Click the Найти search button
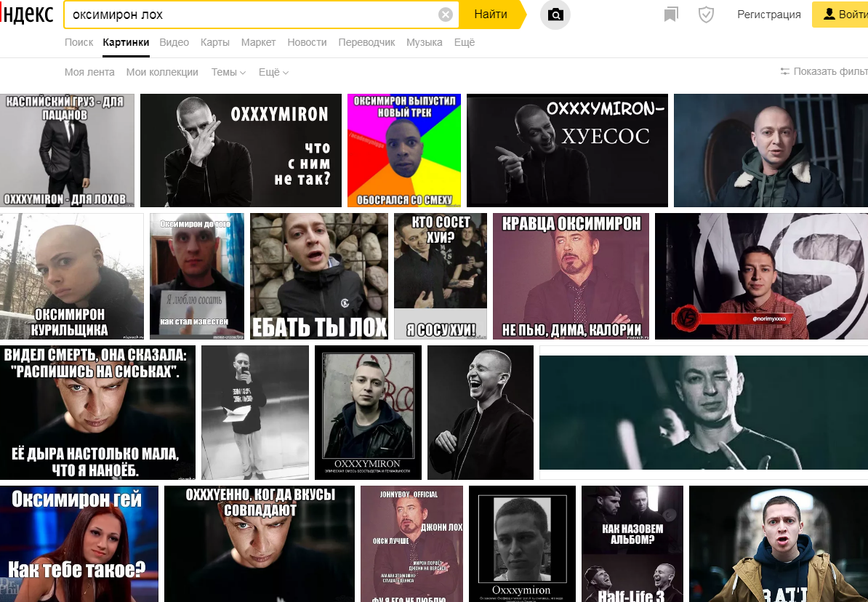 491,15
